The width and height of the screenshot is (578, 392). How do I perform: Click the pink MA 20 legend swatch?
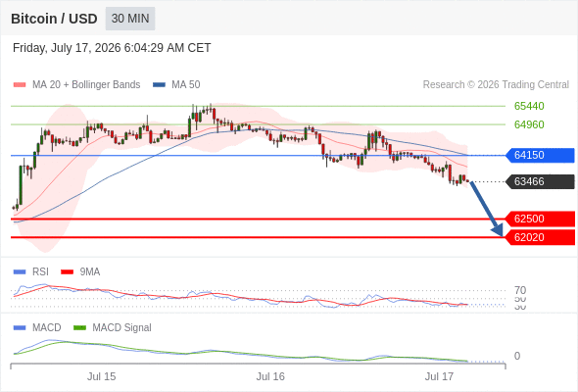20,85
